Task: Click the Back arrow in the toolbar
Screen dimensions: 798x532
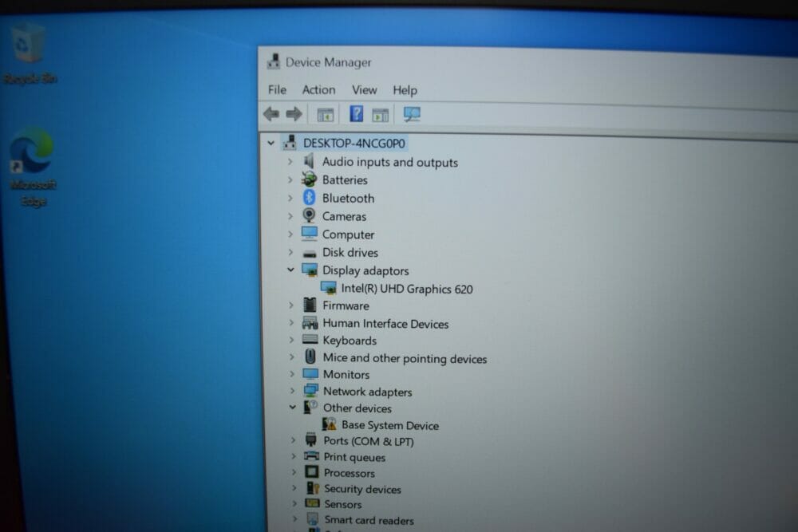Action: pyautogui.click(x=271, y=114)
